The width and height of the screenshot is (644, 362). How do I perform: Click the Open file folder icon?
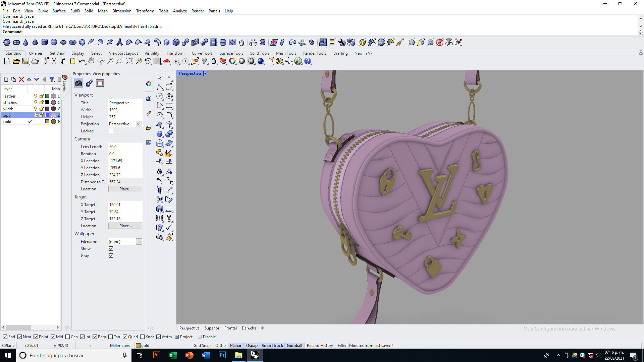click(x=16, y=61)
